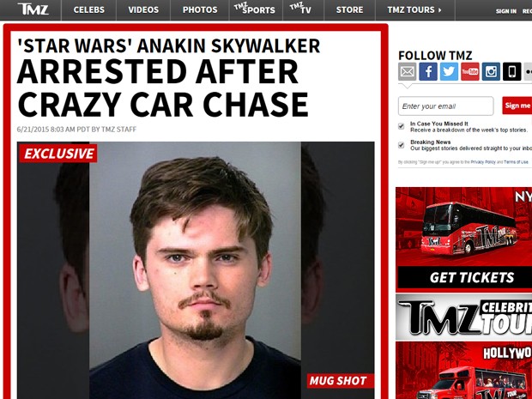Open TMZ's Facebook page icon

pos(428,71)
